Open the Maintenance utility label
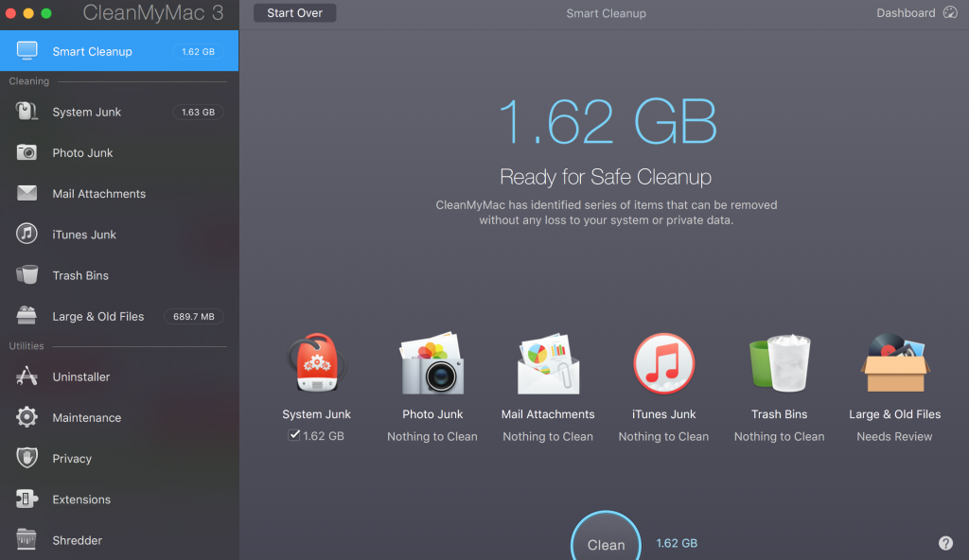Image resolution: width=969 pixels, height=560 pixels. (x=86, y=417)
